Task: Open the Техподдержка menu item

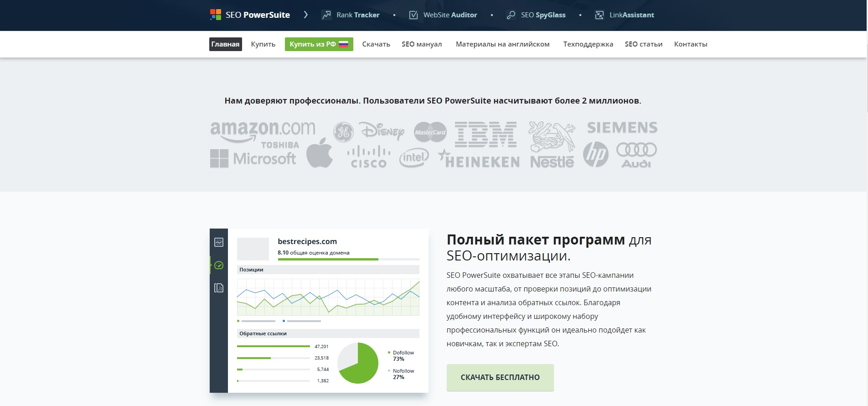Action: click(x=588, y=44)
